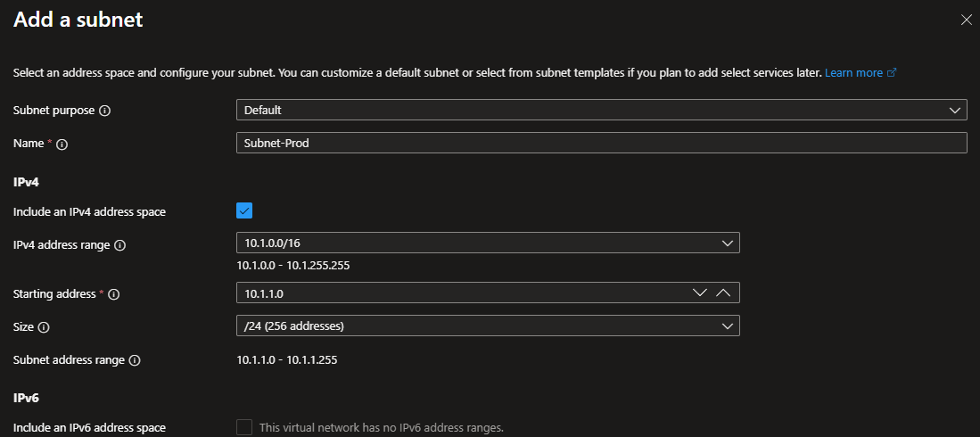Increase starting address with up chevron

pyautogui.click(x=723, y=293)
